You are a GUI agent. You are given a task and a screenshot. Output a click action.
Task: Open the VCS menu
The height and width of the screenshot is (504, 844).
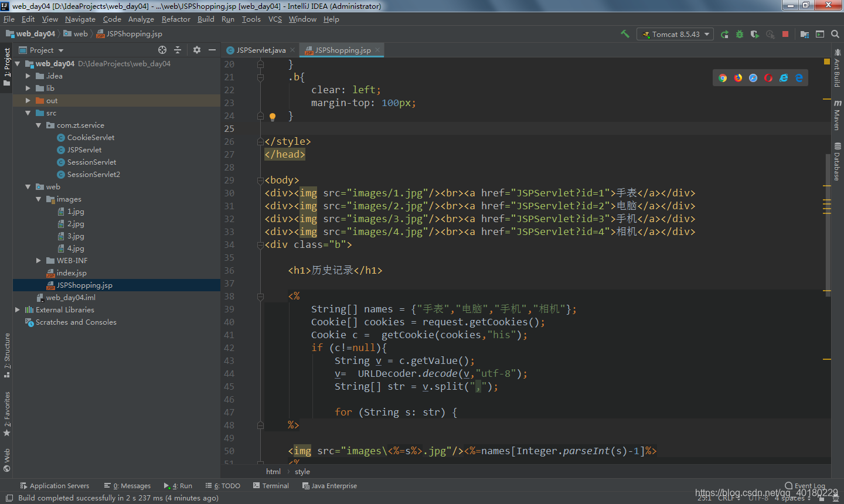click(x=275, y=19)
